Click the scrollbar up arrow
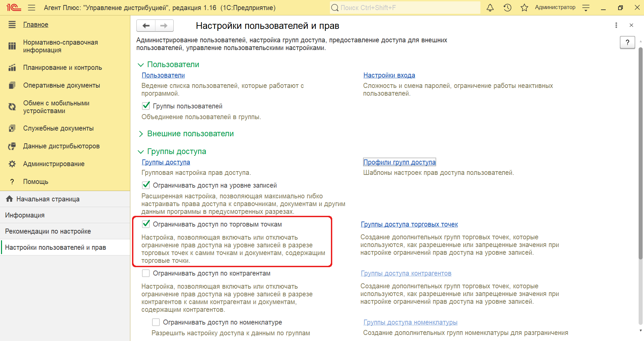644x341 pixels. (x=640, y=41)
